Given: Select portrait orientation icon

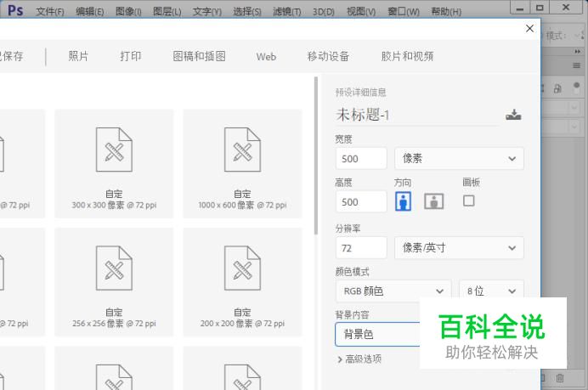Looking at the screenshot, I should pyautogui.click(x=403, y=201).
